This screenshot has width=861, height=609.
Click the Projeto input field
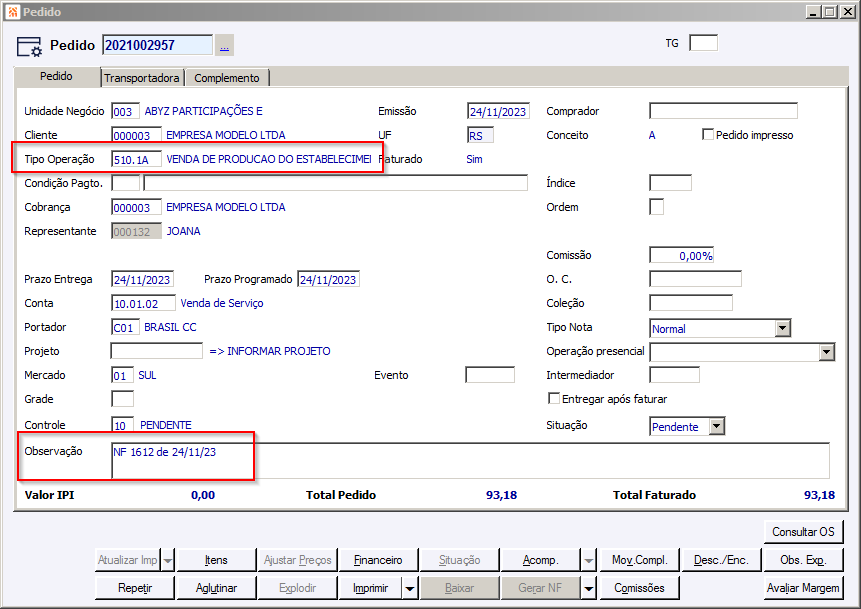[x=156, y=351]
